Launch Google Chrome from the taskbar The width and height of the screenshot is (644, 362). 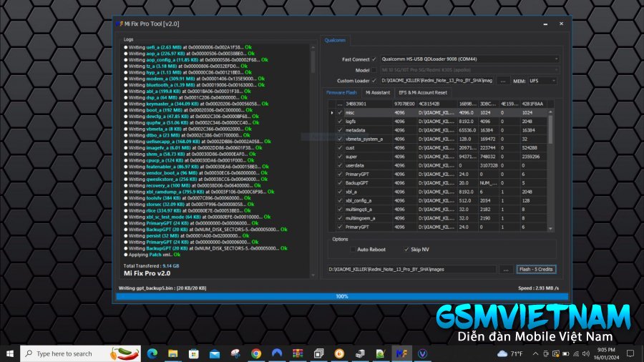pos(256,353)
